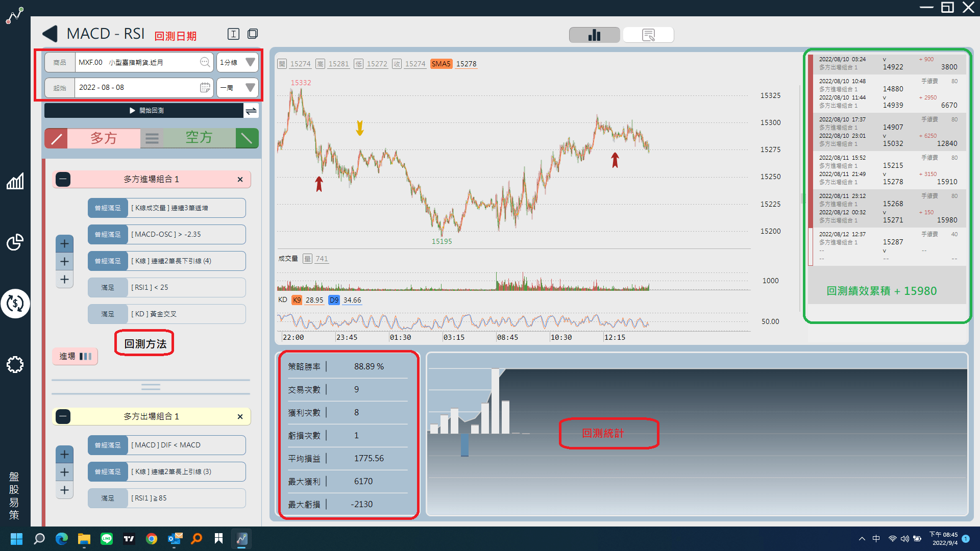Image resolution: width=980 pixels, height=551 pixels.
Task: Switch to the bar chart view tab
Action: [x=594, y=35]
